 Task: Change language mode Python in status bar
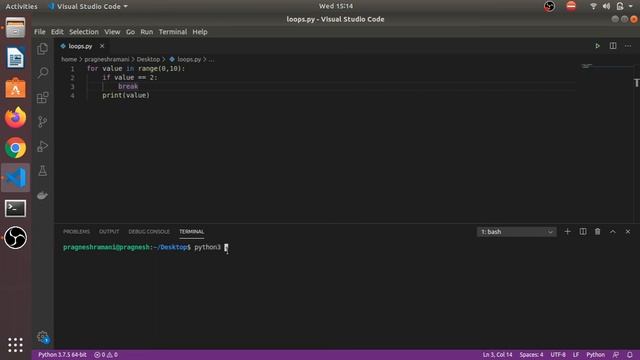(595, 355)
